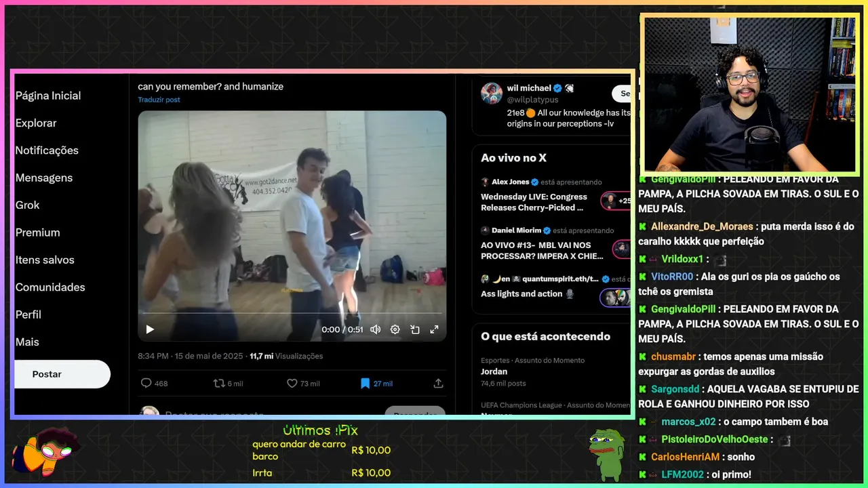Open the Ass lights and action space
This screenshot has height=488, width=868.
(x=521, y=293)
